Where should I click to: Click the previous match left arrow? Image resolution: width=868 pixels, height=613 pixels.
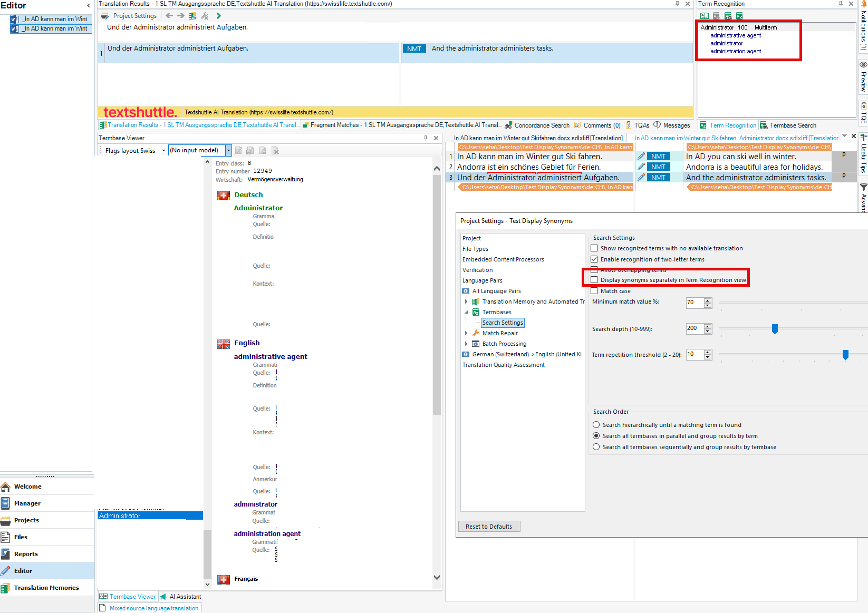tap(169, 16)
